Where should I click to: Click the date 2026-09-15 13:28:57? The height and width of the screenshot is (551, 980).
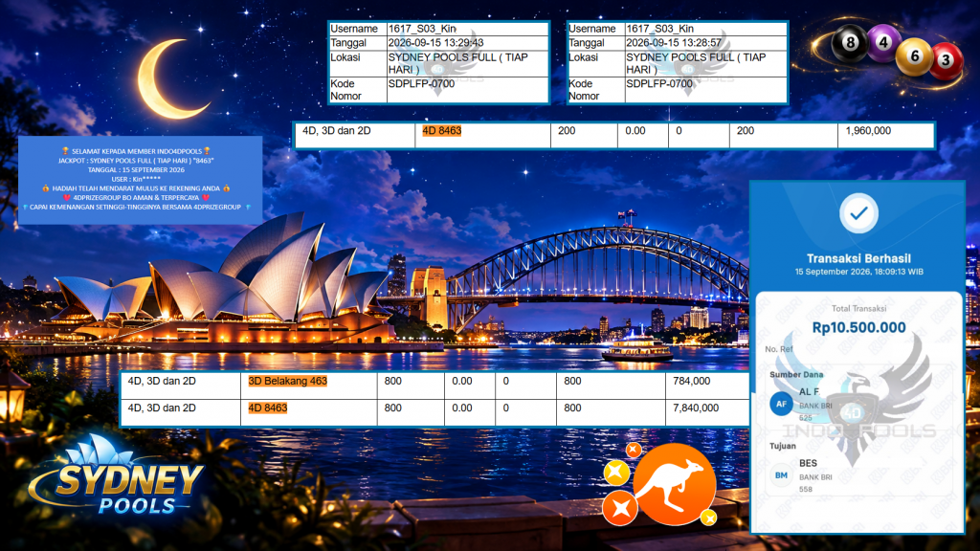coord(674,43)
